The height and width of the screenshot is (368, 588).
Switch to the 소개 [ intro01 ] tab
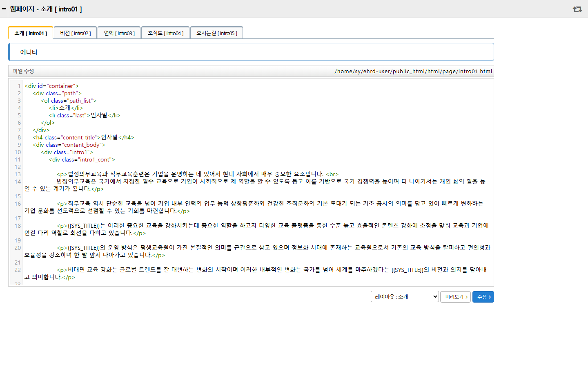31,33
